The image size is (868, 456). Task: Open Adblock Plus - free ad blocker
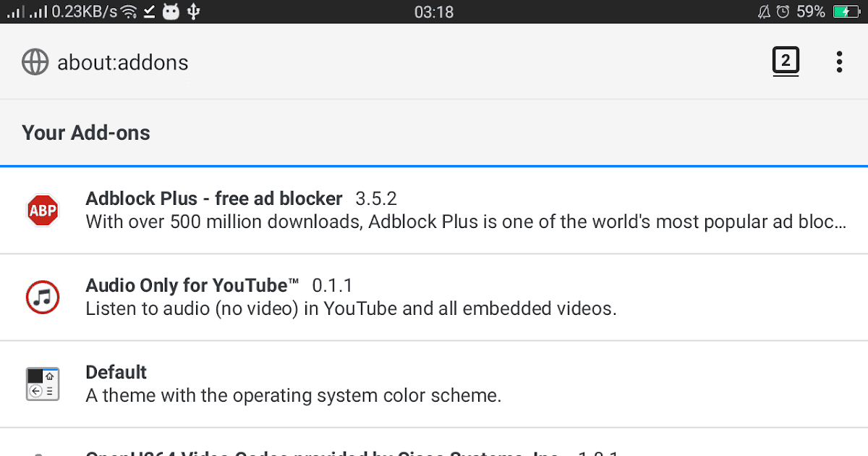[x=434, y=210]
